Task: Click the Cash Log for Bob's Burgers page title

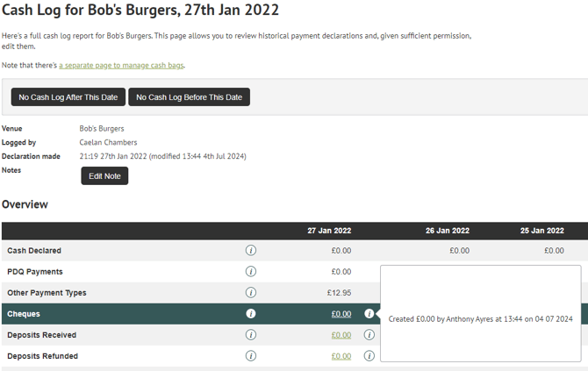Action: [x=140, y=10]
